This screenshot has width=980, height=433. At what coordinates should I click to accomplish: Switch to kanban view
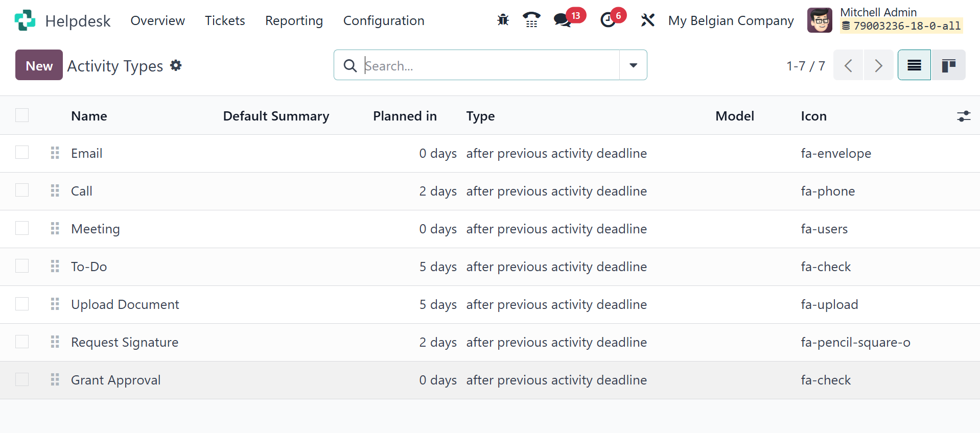[948, 65]
